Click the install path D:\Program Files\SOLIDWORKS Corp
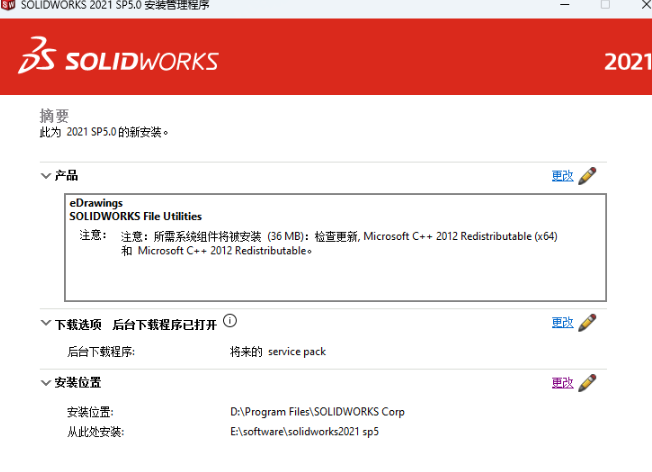The height and width of the screenshot is (472, 652). (317, 412)
